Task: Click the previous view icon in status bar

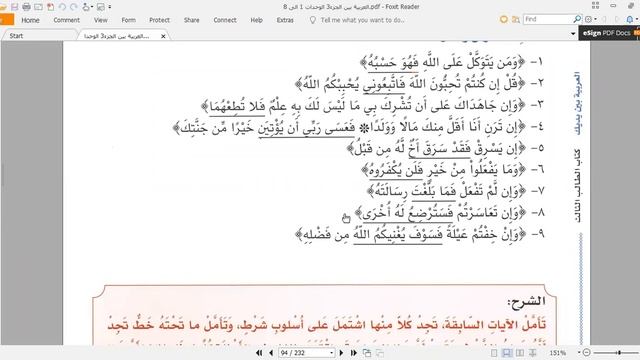Action: click(367, 353)
